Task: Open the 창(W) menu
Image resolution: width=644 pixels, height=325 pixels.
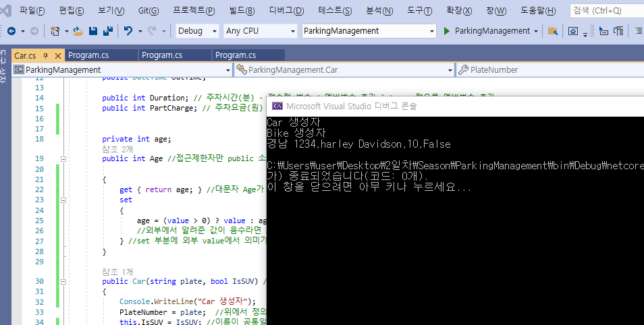Action: (495, 11)
